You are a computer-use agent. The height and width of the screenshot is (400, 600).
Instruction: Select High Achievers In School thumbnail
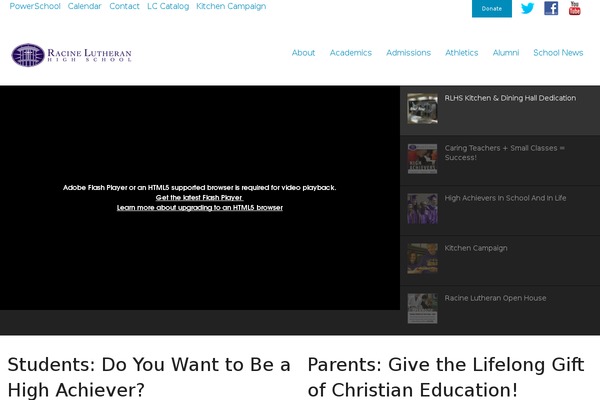tap(422, 209)
